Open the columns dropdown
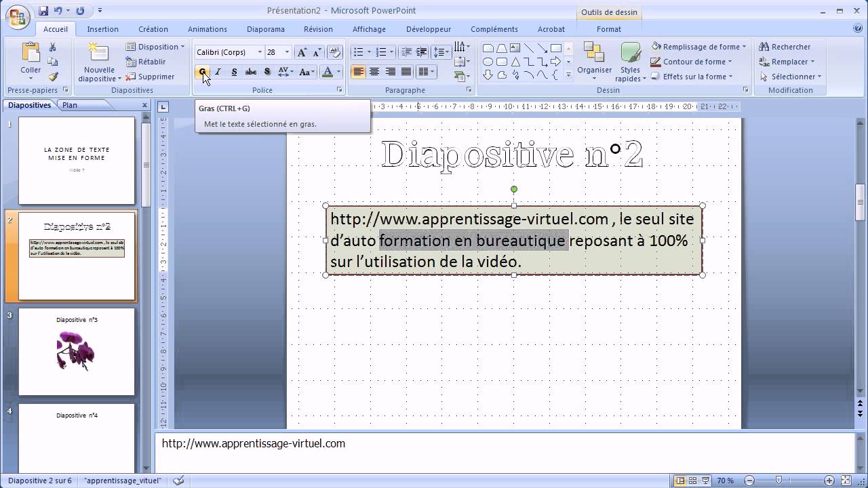The image size is (868, 488). (x=426, y=72)
